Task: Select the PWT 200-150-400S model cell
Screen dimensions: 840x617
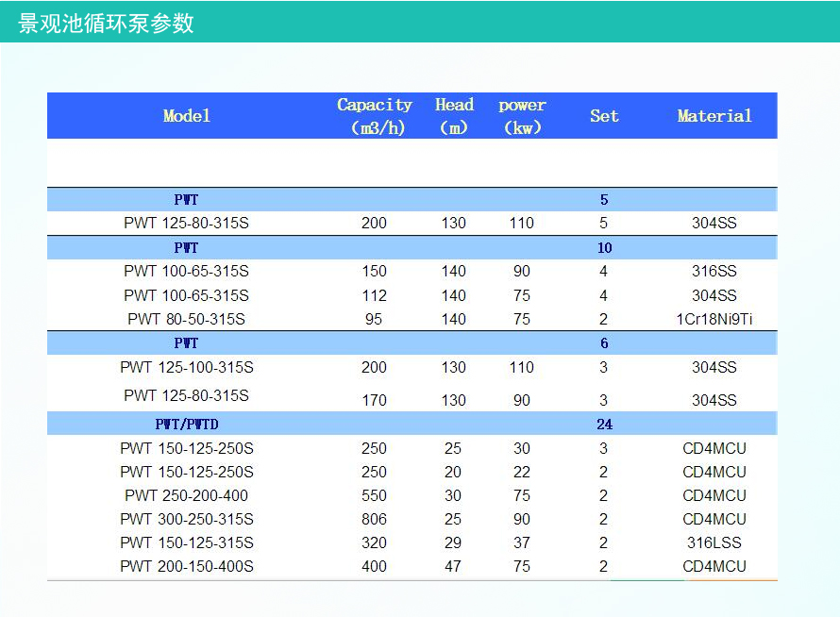Action: click(x=186, y=566)
